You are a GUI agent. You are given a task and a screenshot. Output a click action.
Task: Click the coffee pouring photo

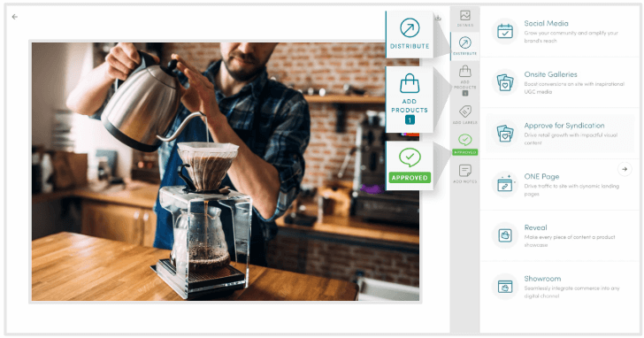[x=225, y=172]
